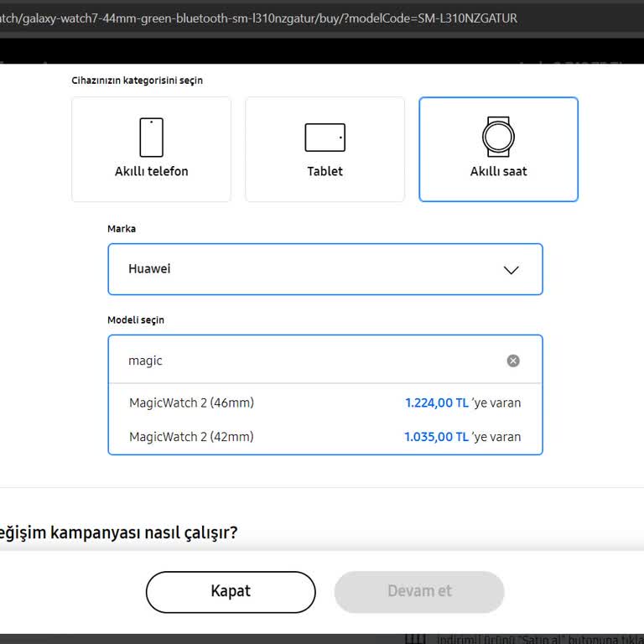Expand brand list with chevron arrow

click(511, 270)
